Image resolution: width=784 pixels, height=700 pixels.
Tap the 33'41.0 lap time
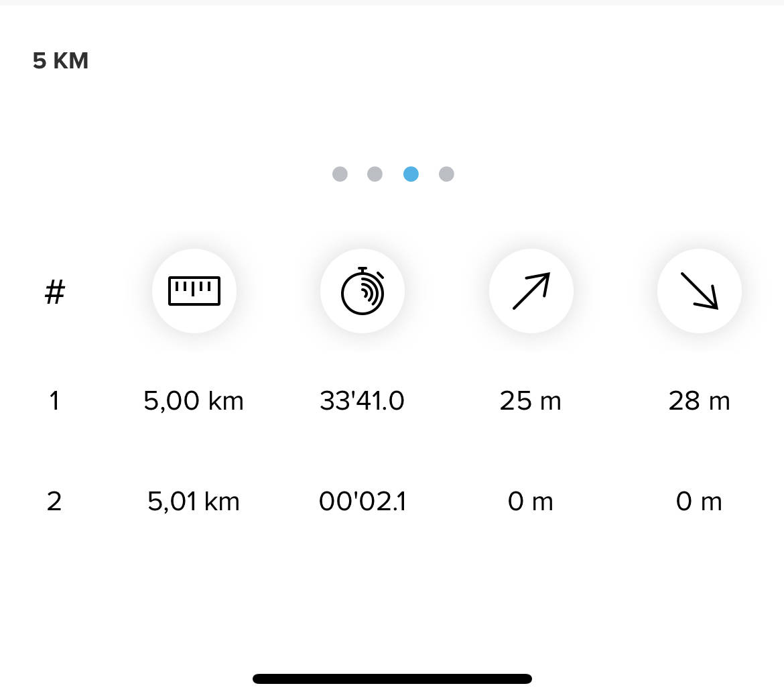(362, 401)
